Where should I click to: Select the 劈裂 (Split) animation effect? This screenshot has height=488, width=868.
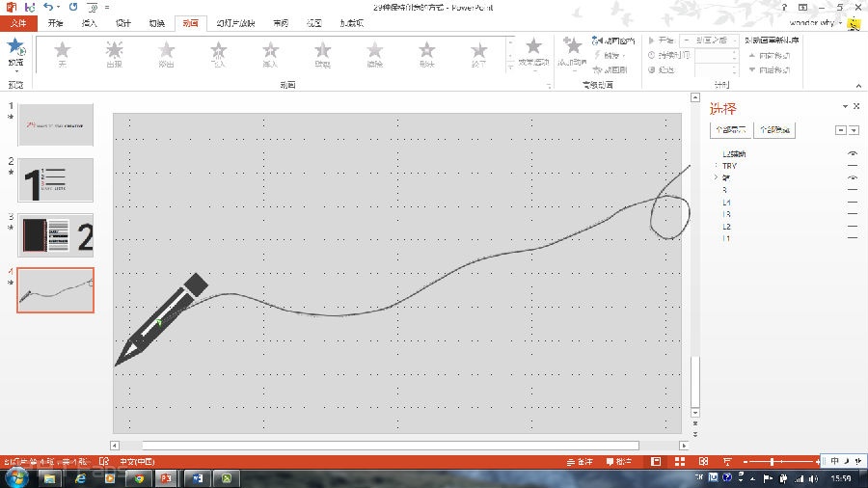click(323, 54)
